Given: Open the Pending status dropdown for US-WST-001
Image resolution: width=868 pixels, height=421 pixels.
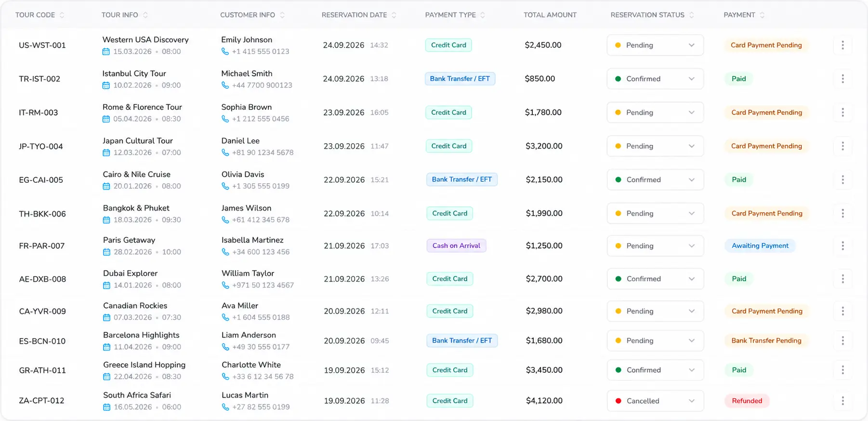Looking at the screenshot, I should tap(655, 45).
